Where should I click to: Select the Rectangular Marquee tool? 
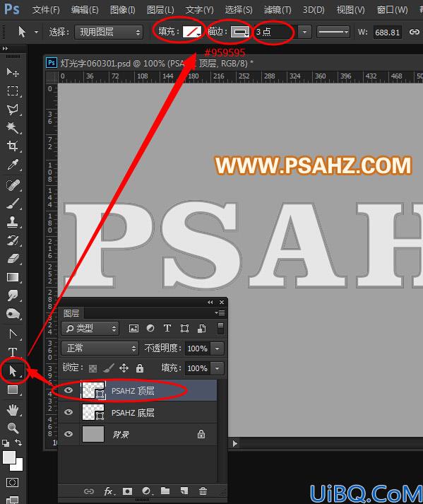point(13,91)
